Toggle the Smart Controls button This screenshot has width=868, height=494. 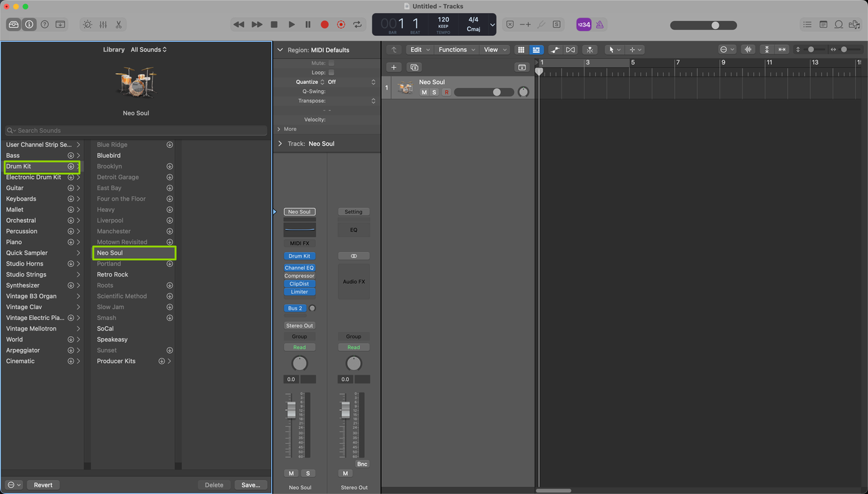[87, 24]
